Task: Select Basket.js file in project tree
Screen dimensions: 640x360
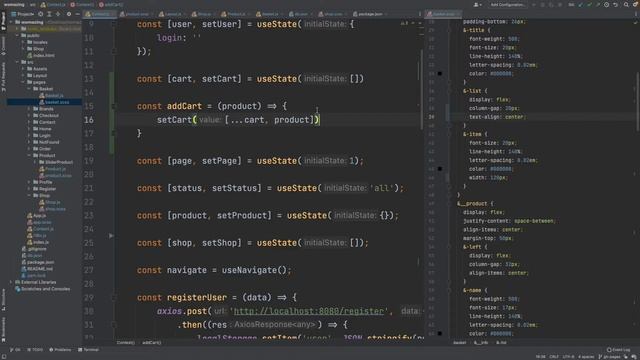Action: (54, 96)
